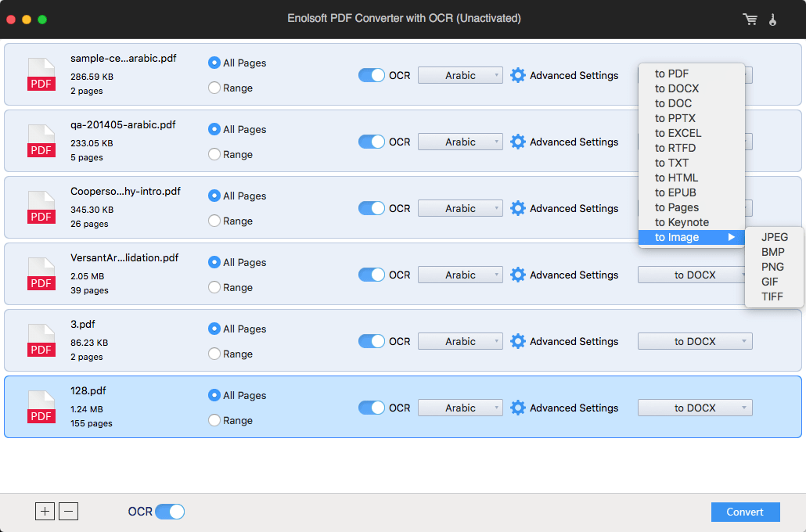The width and height of the screenshot is (806, 532).
Task: Select BMP in image submenu
Action: tap(774, 253)
